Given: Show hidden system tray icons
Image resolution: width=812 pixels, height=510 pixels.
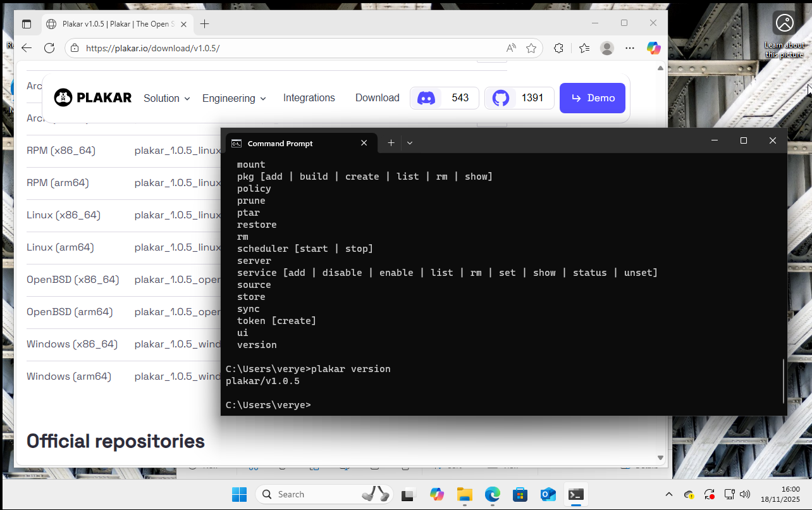Looking at the screenshot, I should 669,494.
